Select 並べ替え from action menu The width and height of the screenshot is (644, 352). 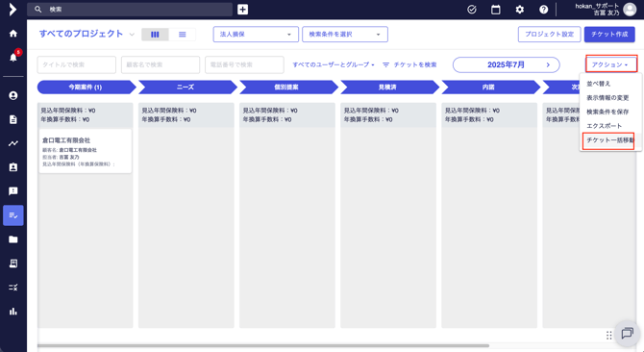click(x=599, y=84)
